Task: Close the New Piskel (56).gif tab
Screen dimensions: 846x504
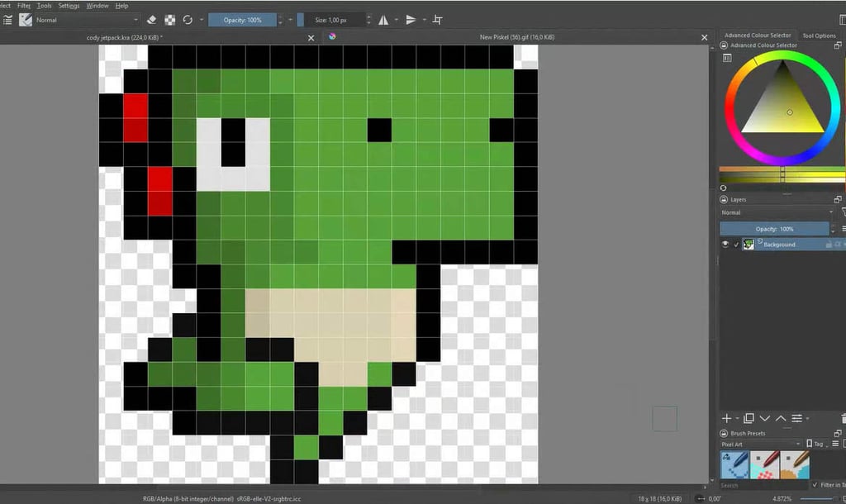Action: 704,37
